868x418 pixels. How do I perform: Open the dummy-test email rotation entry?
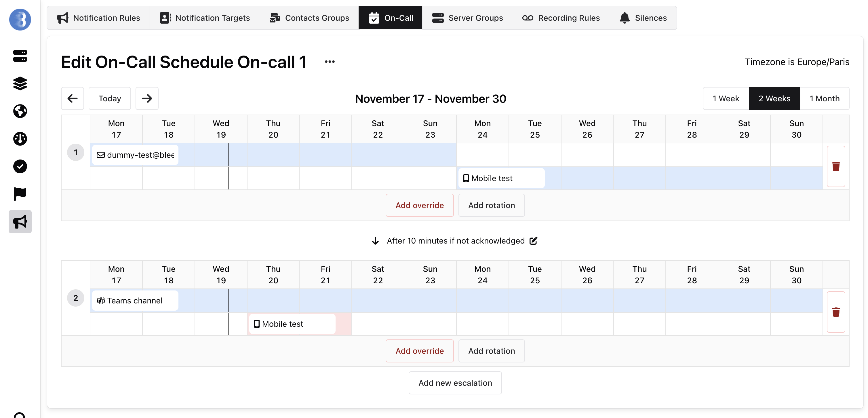[135, 155]
